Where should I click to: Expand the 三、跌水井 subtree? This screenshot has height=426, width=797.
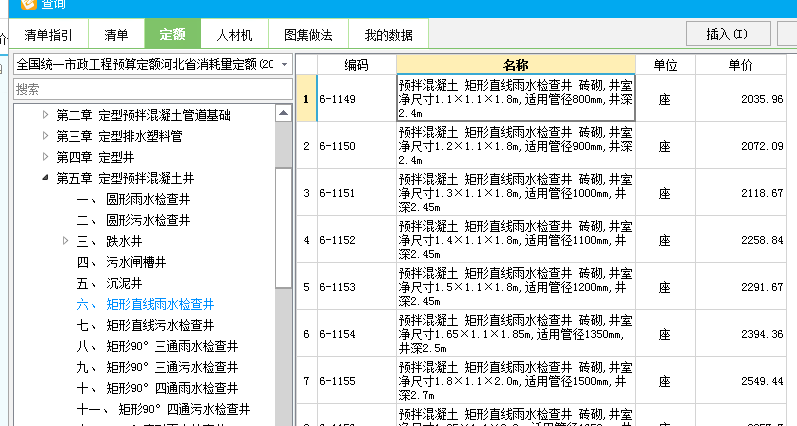(66, 240)
